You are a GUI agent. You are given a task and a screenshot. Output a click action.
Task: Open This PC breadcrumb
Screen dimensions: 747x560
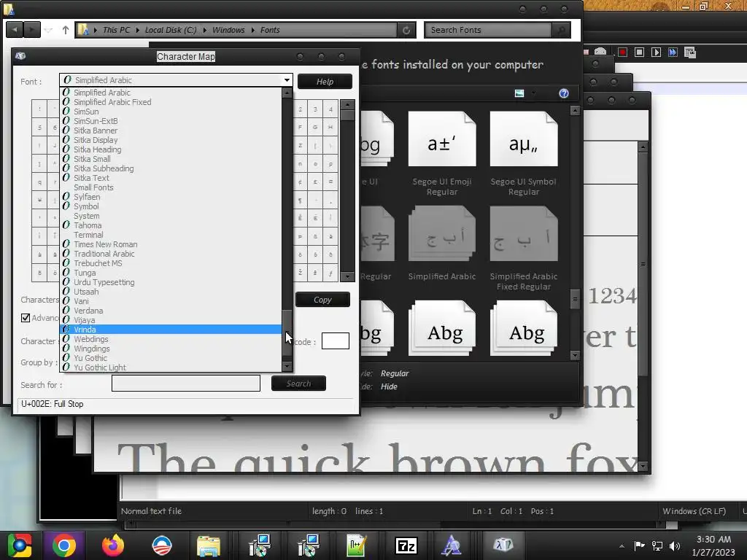[116, 30]
